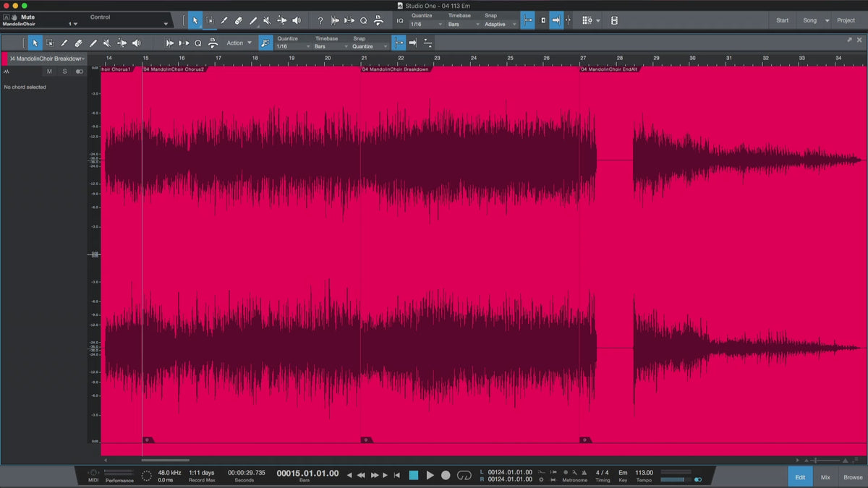Image resolution: width=868 pixels, height=488 pixels.
Task: Select the Arrow tool in the editor toolbar
Action: [x=35, y=43]
